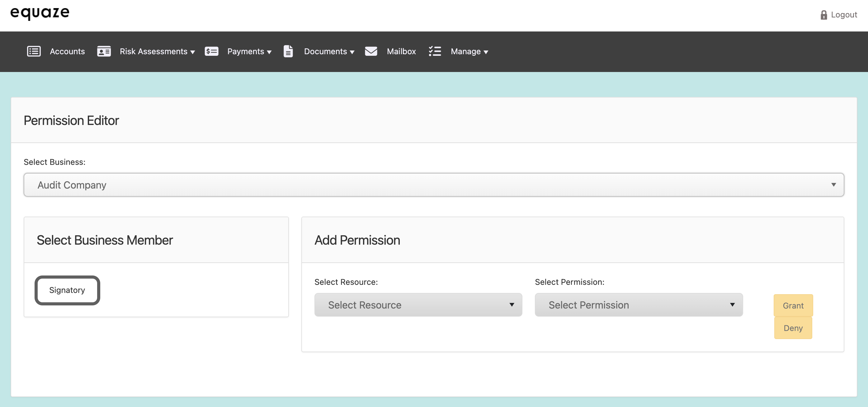Click the Documents file icon
The image size is (868, 407).
288,51
